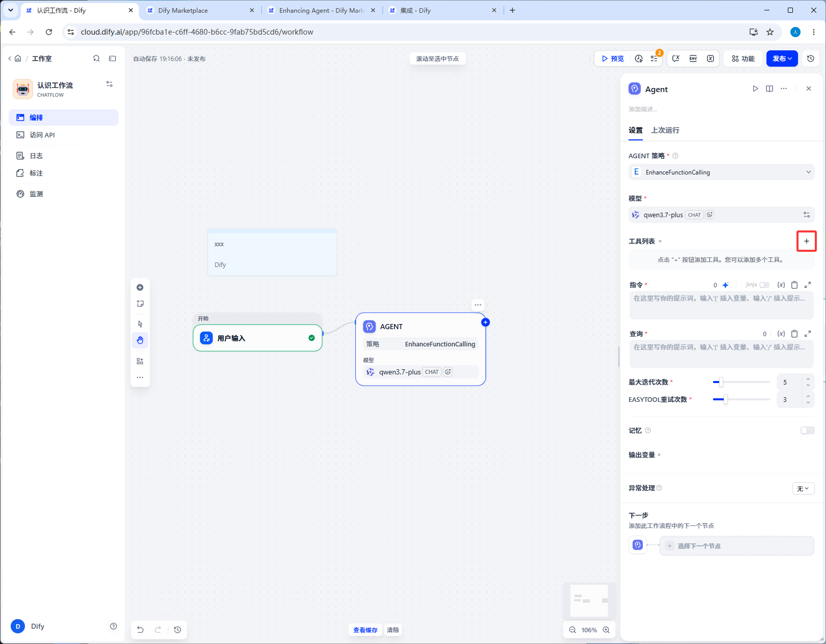The width and height of the screenshot is (826, 644).
Task: Click the 清除 button
Action: click(393, 630)
